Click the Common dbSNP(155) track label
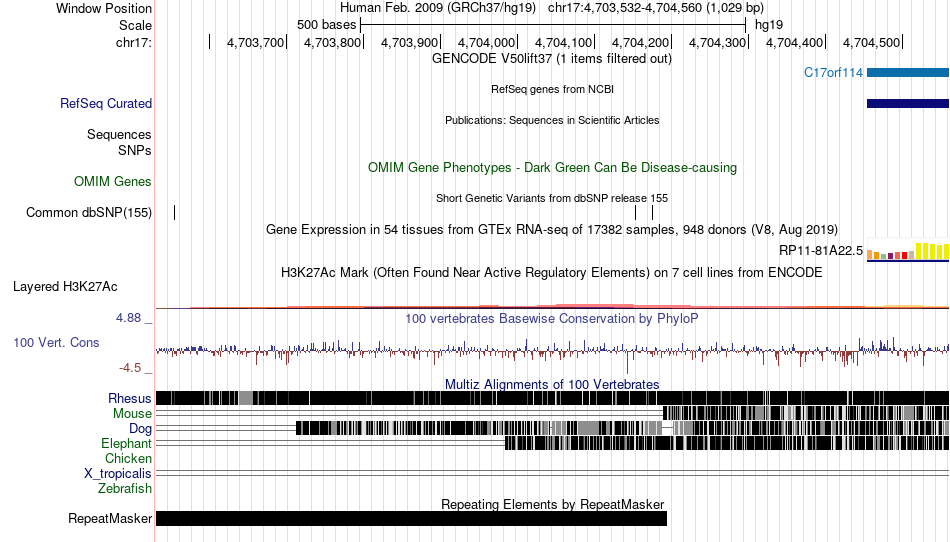Image resolution: width=950 pixels, height=542 pixels. [x=89, y=213]
